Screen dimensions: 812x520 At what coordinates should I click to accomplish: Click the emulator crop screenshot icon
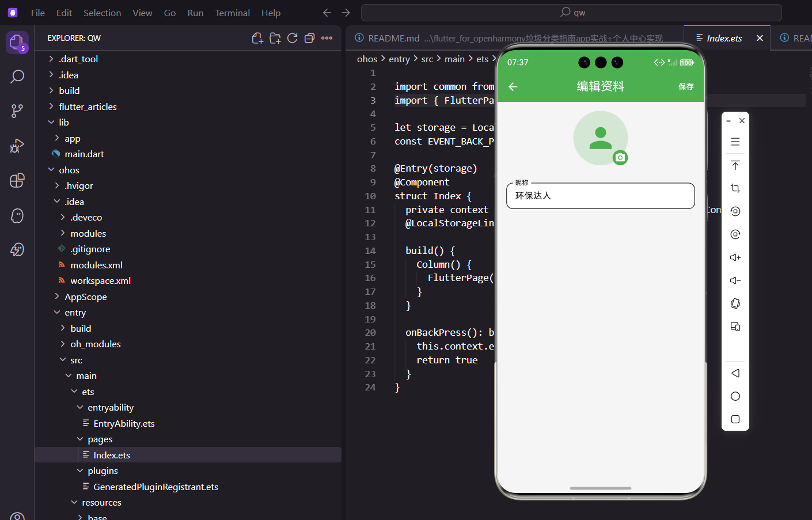735,188
